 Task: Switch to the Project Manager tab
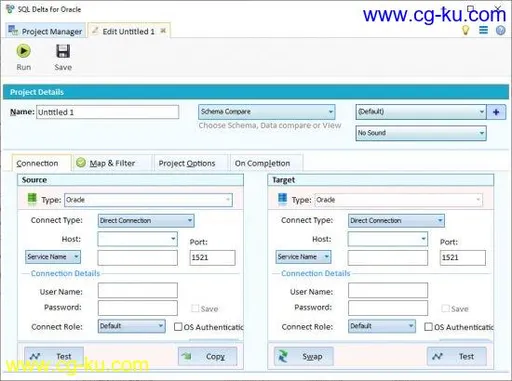(46, 31)
